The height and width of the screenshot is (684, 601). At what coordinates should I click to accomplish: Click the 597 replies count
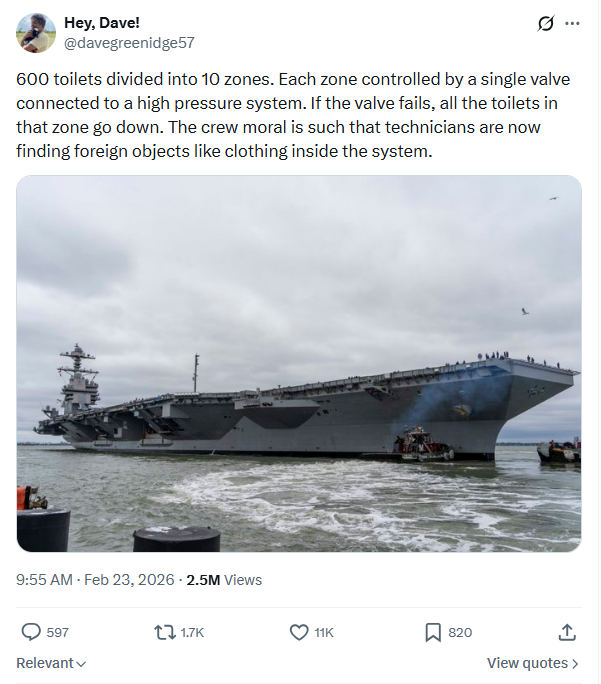coord(58,632)
